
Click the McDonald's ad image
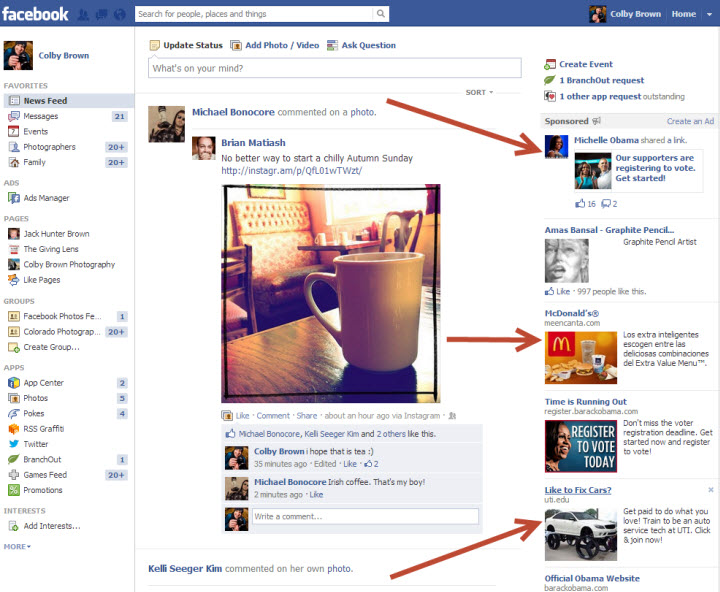[x=581, y=358]
